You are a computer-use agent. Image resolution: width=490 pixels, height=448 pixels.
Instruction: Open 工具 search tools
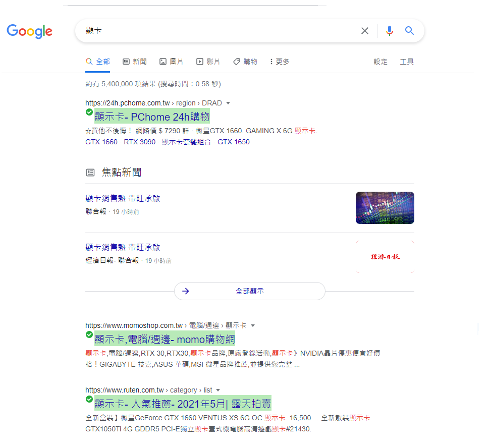pyautogui.click(x=407, y=62)
